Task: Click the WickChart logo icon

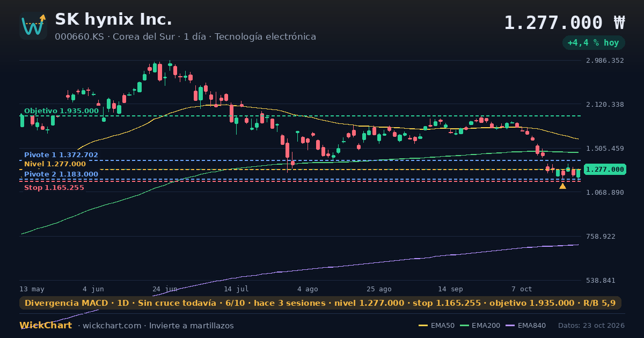Action: click(x=33, y=26)
